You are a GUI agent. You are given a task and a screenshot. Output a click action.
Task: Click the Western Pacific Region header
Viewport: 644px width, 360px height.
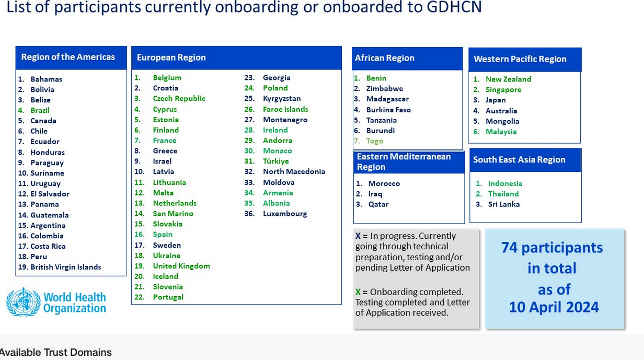520,60
